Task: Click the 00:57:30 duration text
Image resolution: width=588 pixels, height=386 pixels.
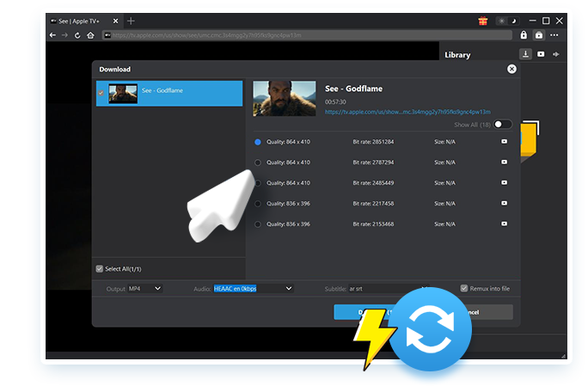Action: click(335, 101)
